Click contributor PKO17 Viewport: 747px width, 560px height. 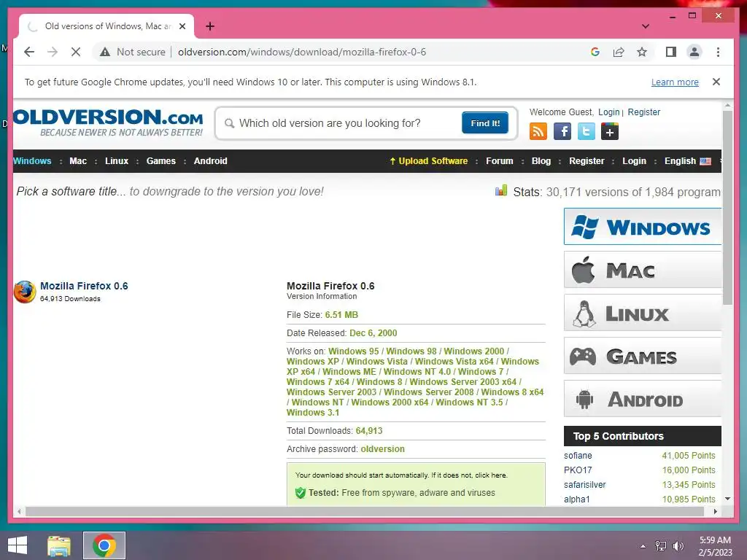click(578, 470)
